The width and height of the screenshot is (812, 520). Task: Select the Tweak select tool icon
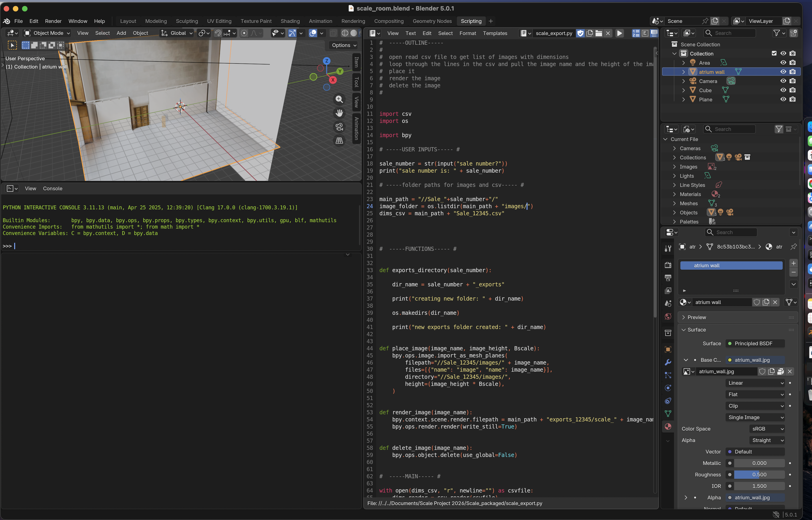(12, 45)
